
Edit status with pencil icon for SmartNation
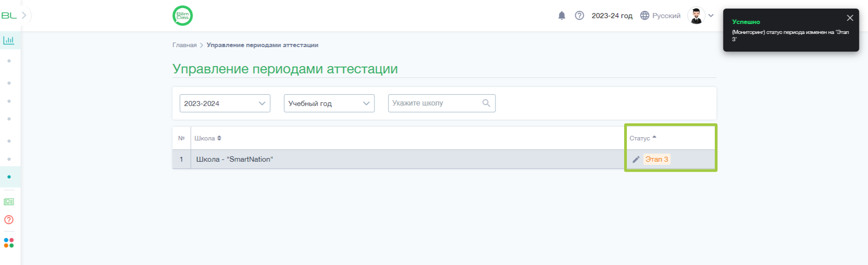click(636, 159)
